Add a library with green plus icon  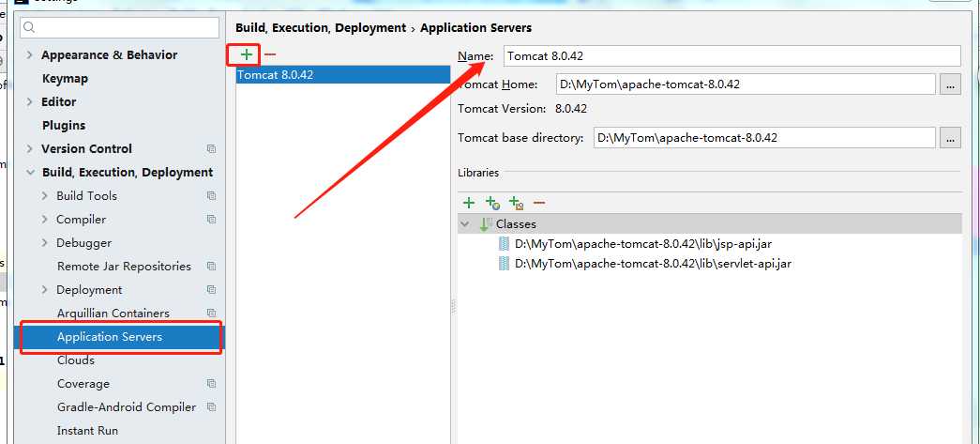469,203
